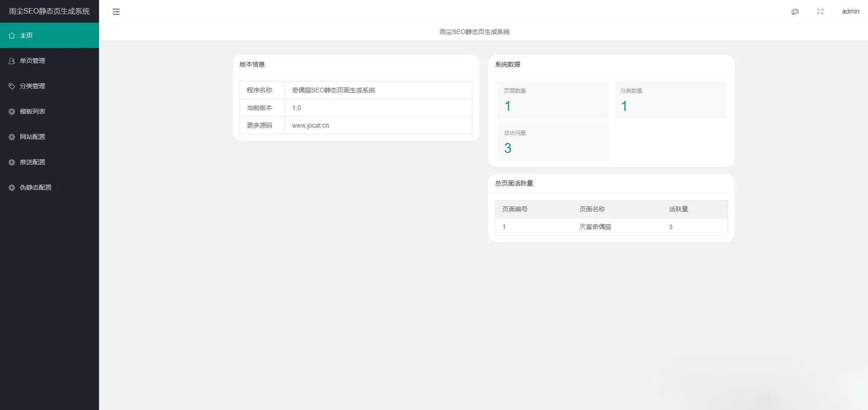
Task: Click the gear icon beside 模板列表
Action: point(11,111)
